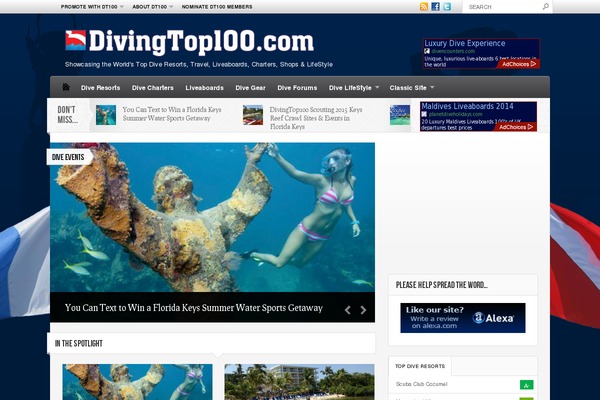Click the featured statue slider image

(x=212, y=217)
